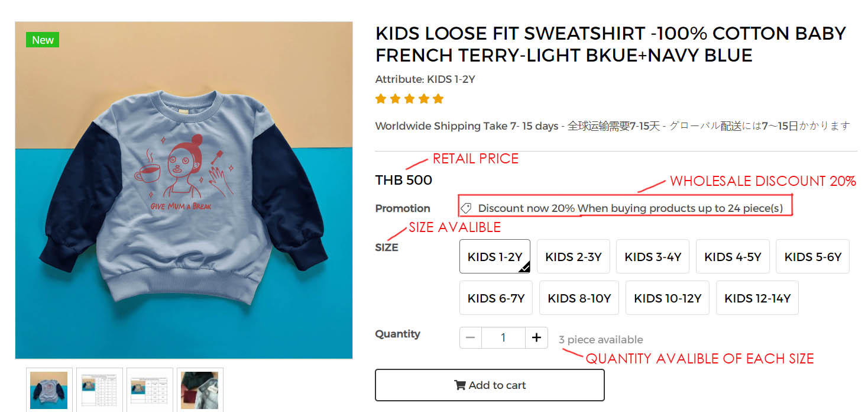
Task: Pick size KIDS 4-5Y
Action: point(733,256)
